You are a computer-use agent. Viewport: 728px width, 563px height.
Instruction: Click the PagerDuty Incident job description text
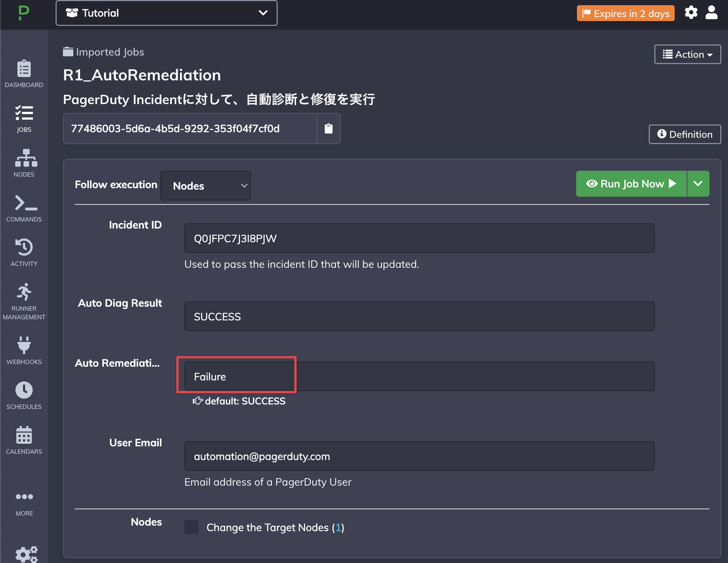(219, 99)
